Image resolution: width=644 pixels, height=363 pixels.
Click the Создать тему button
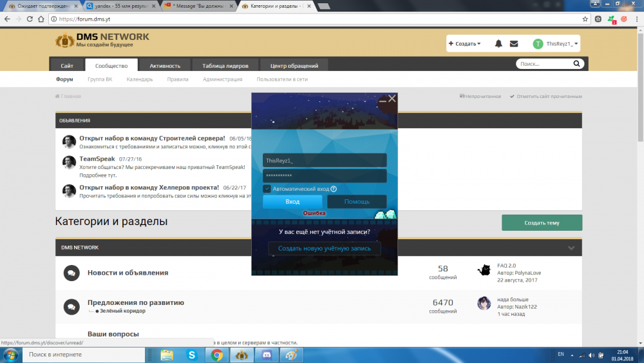click(542, 222)
